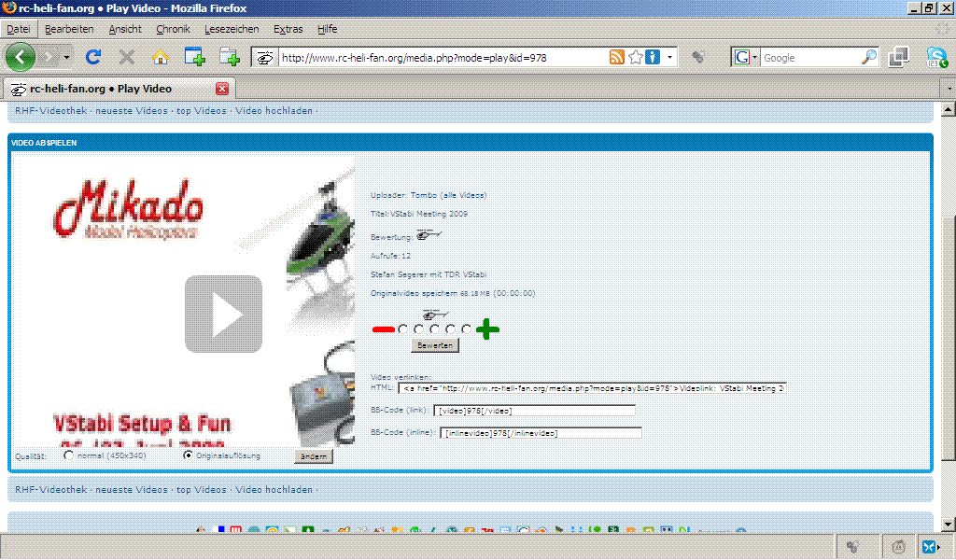Go back with the green Back arrow
This screenshot has width=956, height=560.
[x=21, y=57]
